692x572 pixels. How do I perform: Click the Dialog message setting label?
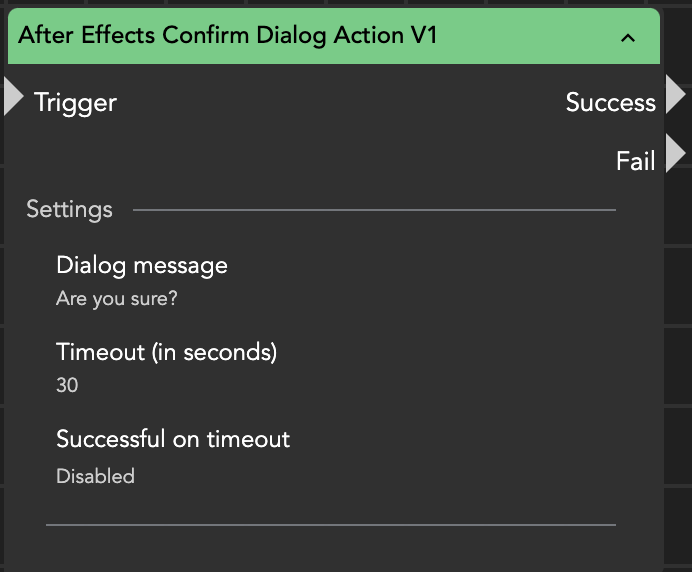[x=142, y=265]
